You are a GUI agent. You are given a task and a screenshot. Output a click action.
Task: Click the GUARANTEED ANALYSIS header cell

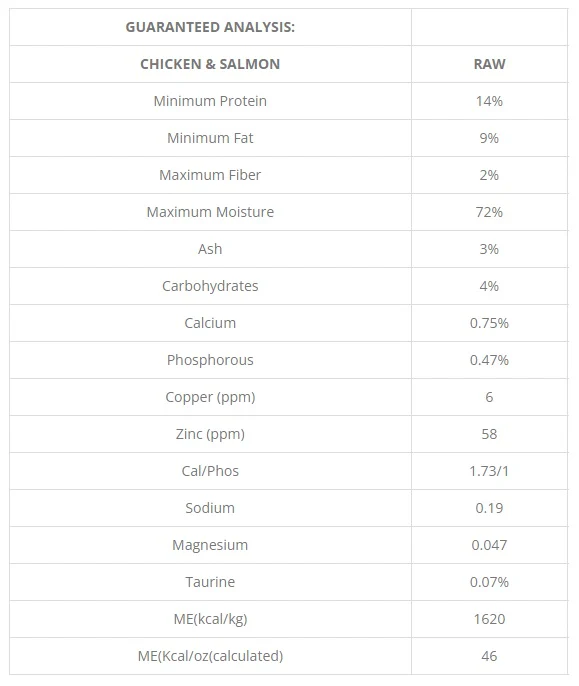pos(210,27)
